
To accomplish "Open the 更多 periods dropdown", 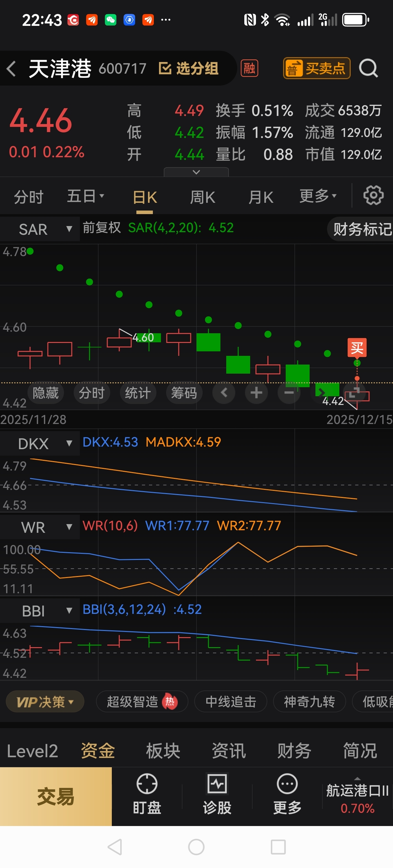I will point(318,196).
